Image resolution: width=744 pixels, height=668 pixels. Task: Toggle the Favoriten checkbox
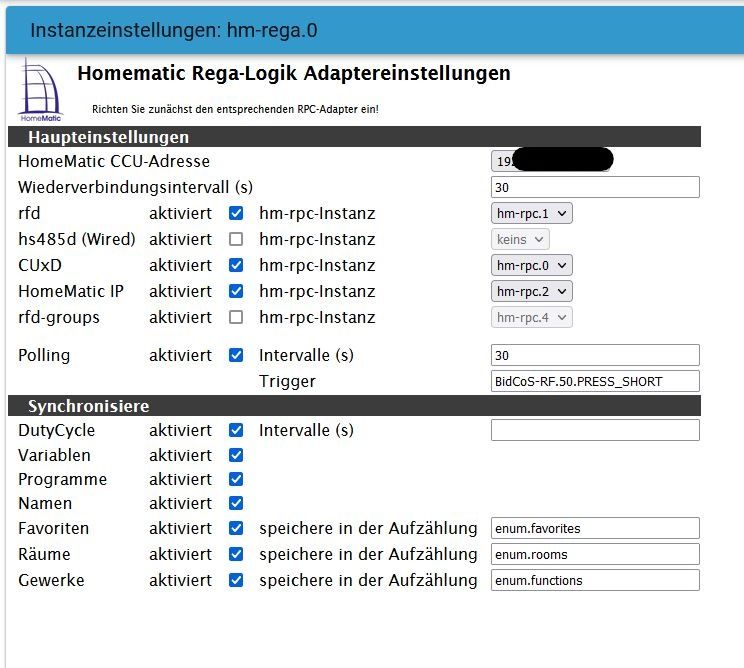236,528
